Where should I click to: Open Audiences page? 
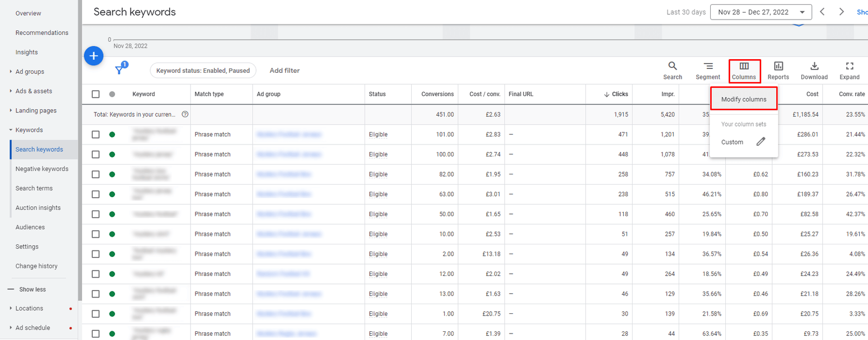[30, 228]
